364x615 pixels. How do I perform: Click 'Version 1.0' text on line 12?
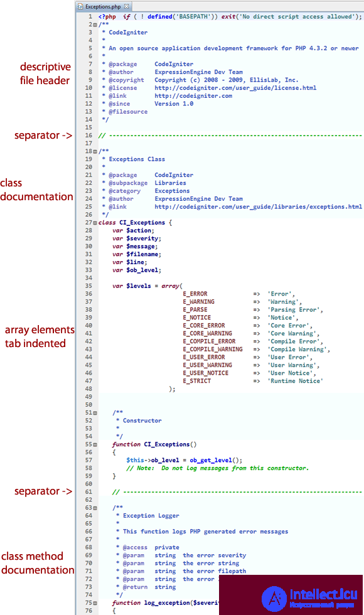174,104
